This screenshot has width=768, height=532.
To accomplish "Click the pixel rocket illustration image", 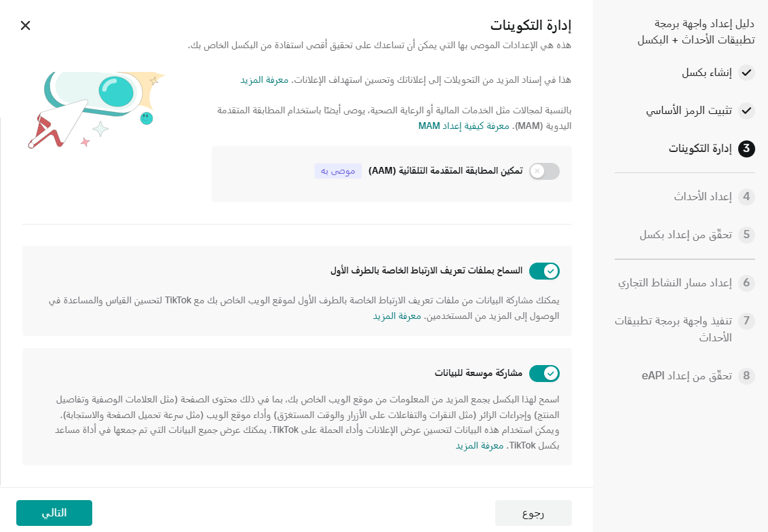I will pos(98,109).
